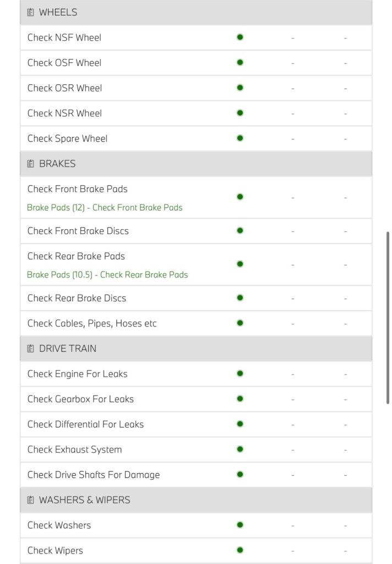Open Brake Pads (10.5) rear pads note
Viewport: 392px width, 564px height.
point(107,275)
